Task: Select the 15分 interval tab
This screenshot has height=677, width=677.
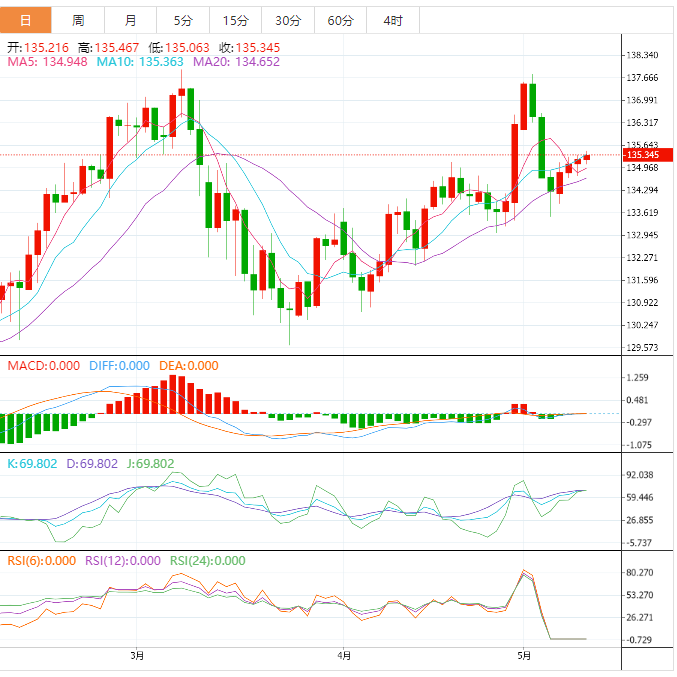Action: point(235,20)
